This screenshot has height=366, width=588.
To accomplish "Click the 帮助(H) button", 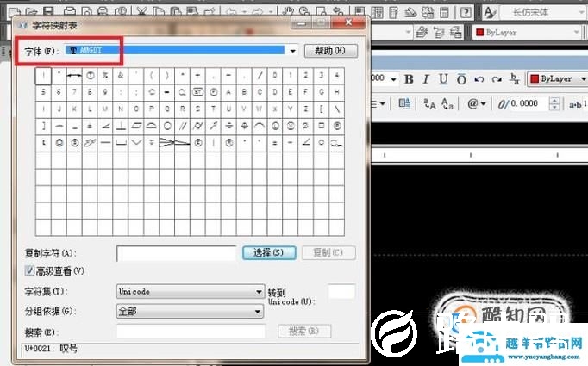I will (x=331, y=51).
